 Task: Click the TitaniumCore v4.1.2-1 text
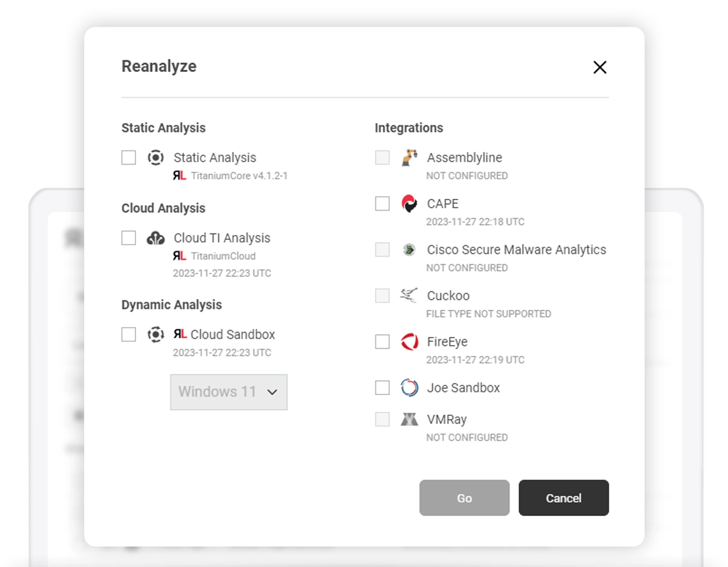[x=239, y=176]
